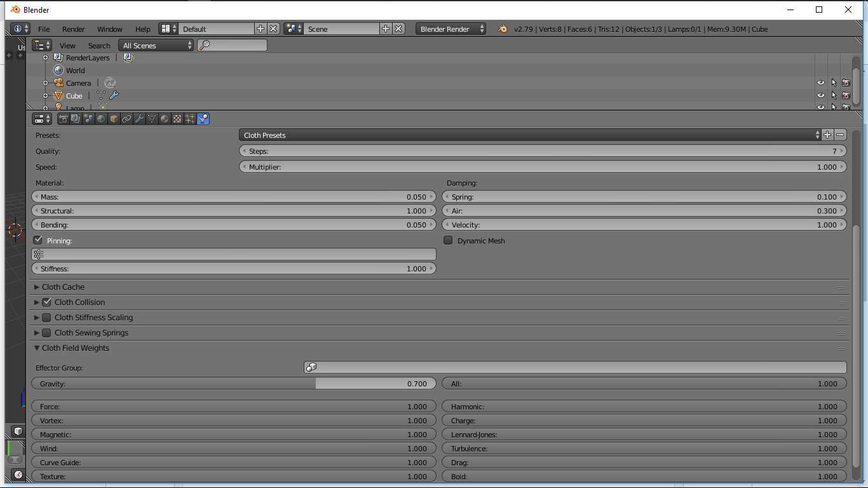Click the Cube mesh data icon in outliner
The image size is (868, 488).
[x=101, y=96]
